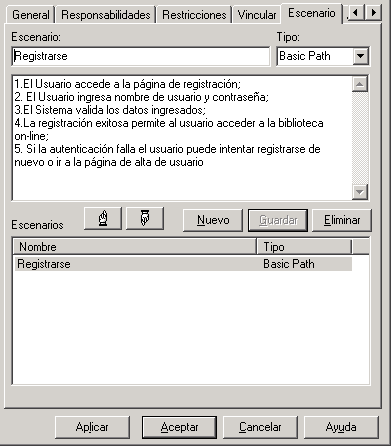The height and width of the screenshot is (446, 391).
Task: Click the scroll up arrow of description box
Action: tap(360, 84)
